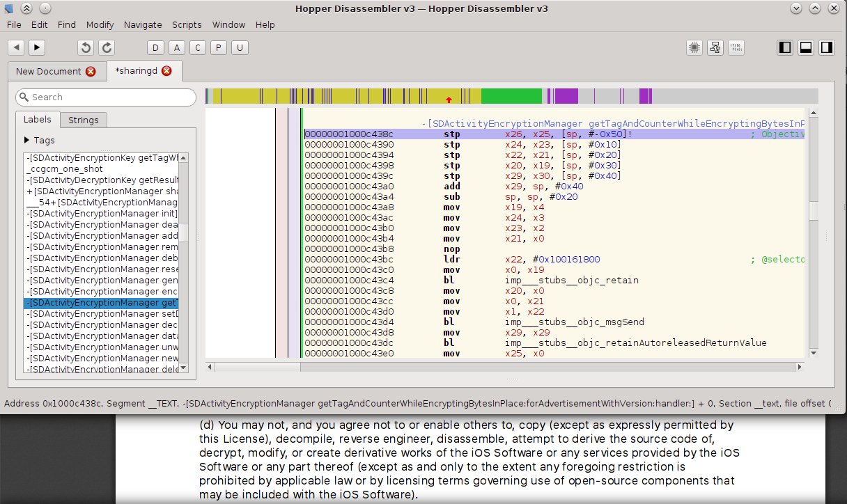This screenshot has width=847, height=504.
Task: Select SDActivityEncryptionKey getTagWh label
Action: pos(102,158)
